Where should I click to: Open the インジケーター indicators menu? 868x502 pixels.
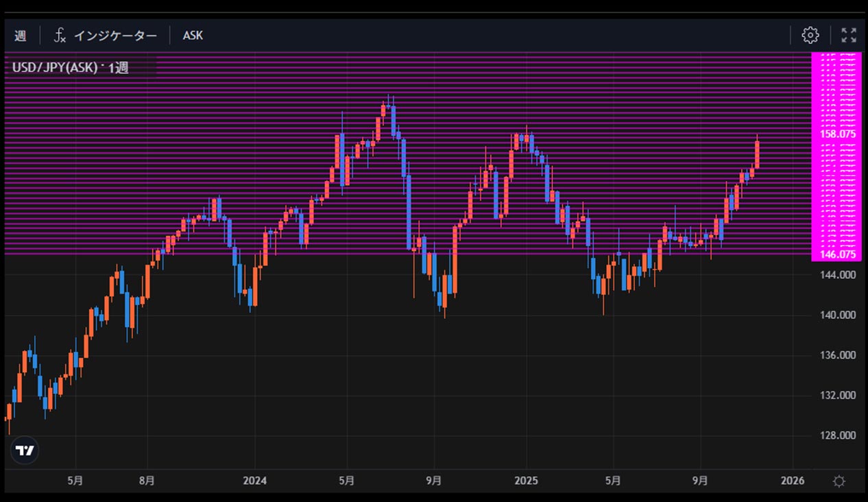pos(115,35)
